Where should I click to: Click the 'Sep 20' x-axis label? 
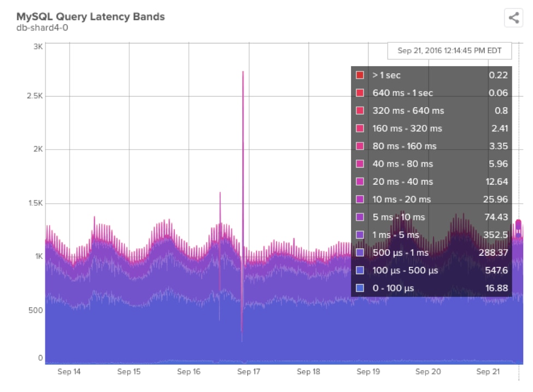pos(428,372)
